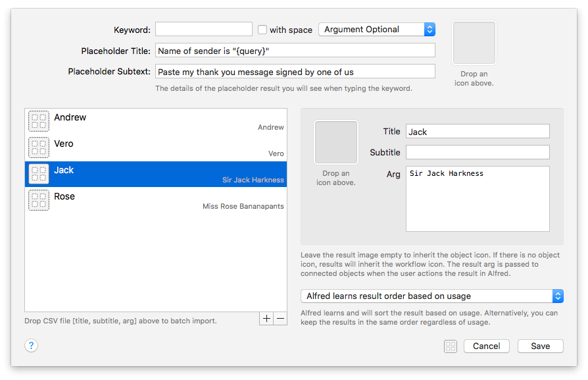Click the Argument Optional dropdown stepper arrows
Viewport: 588px width, 380px height.
click(429, 29)
